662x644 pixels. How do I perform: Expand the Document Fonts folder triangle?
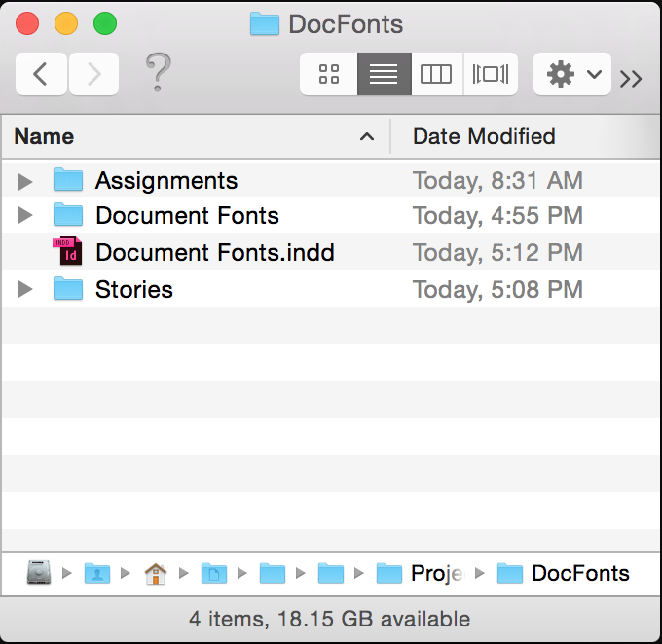tap(25, 216)
